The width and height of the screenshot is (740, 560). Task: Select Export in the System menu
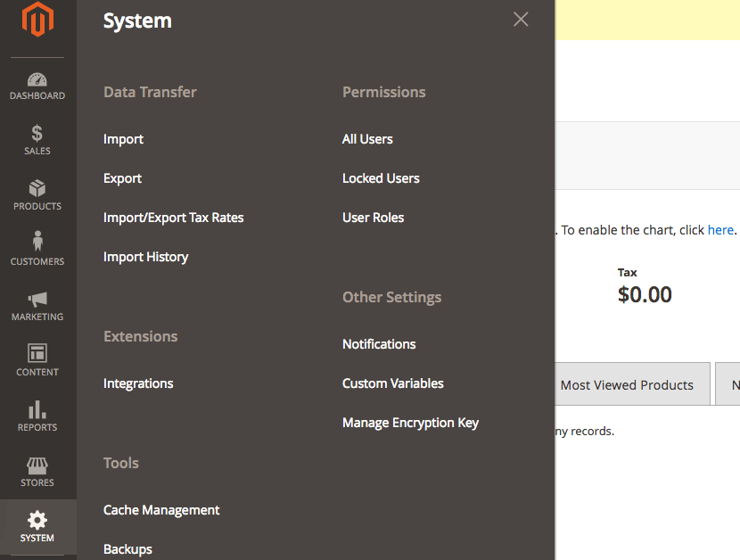(122, 178)
